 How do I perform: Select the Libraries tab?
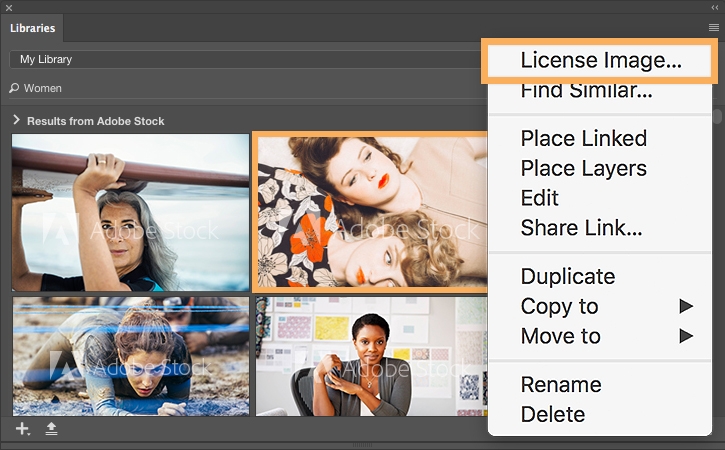32,28
